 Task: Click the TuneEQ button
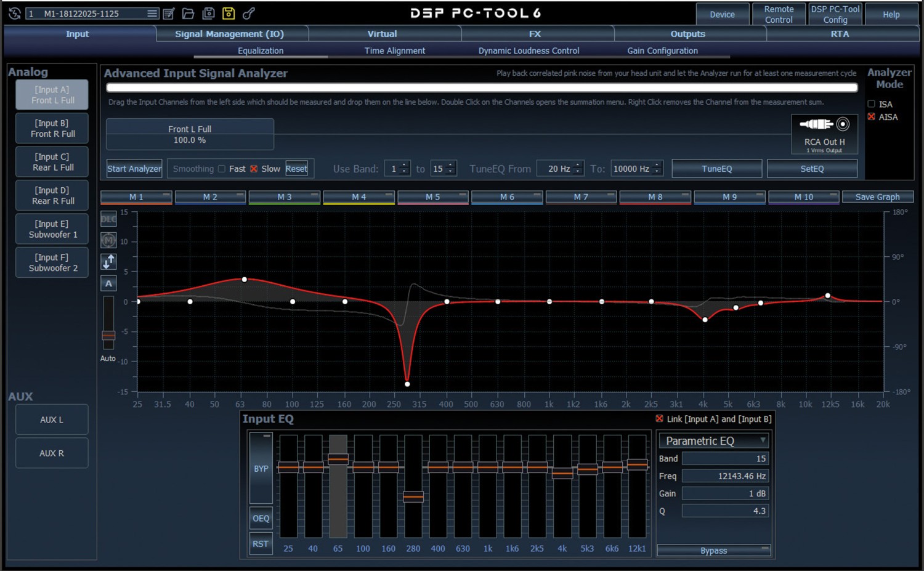[x=716, y=169]
